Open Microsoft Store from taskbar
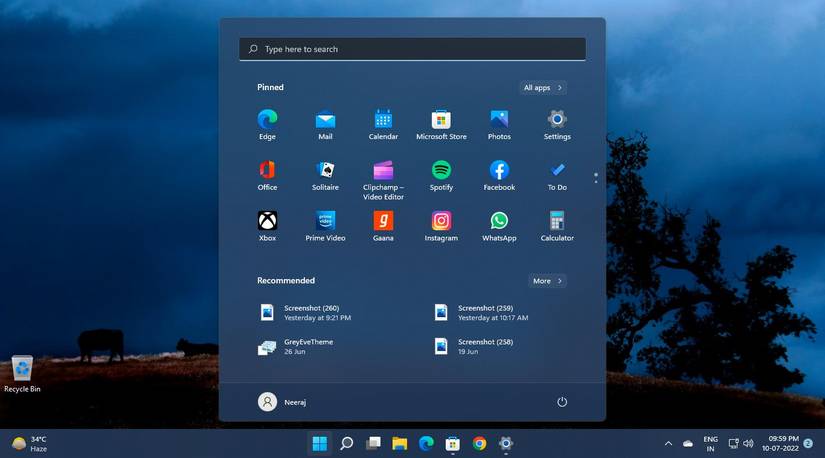825x458 pixels. pos(452,444)
